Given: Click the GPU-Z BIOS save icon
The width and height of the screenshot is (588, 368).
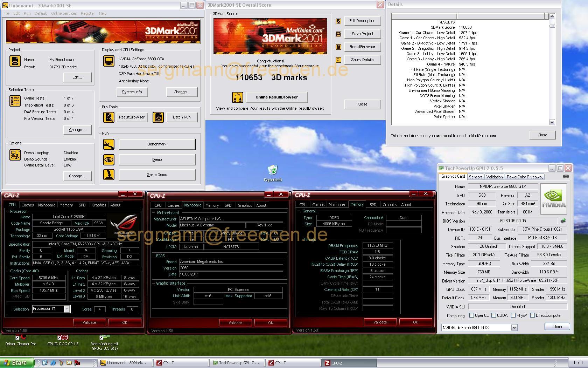Looking at the screenshot, I should click(x=563, y=221).
